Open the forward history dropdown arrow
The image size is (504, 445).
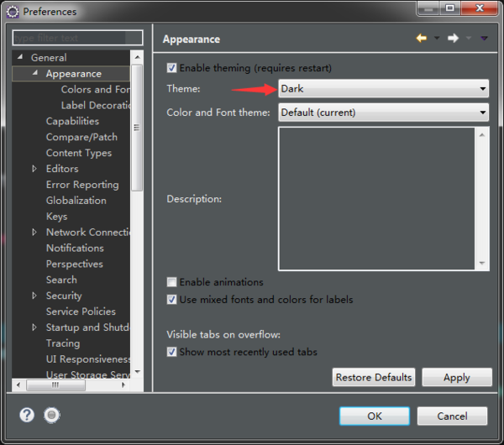[x=469, y=39]
